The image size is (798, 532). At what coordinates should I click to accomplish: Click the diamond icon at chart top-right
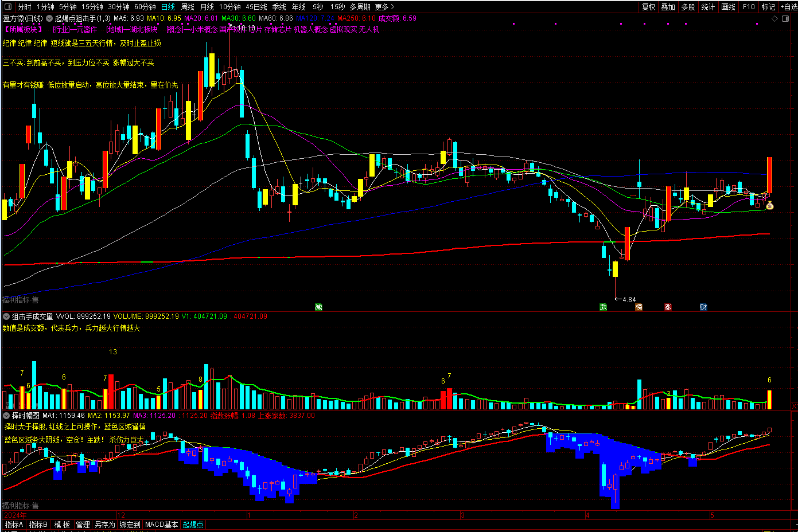[775, 18]
